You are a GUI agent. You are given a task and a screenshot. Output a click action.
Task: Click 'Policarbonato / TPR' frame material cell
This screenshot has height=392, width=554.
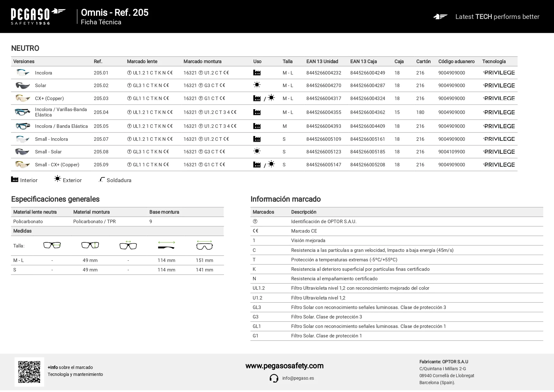94,221
